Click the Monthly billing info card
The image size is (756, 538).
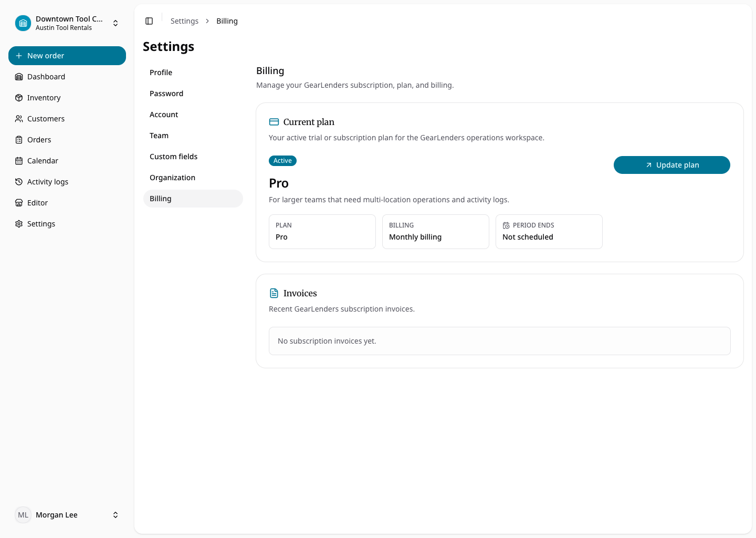436,232
